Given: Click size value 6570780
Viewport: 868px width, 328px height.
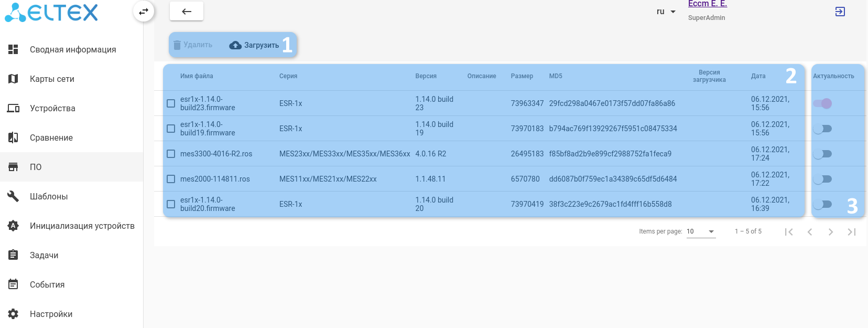Looking at the screenshot, I should 525,179.
